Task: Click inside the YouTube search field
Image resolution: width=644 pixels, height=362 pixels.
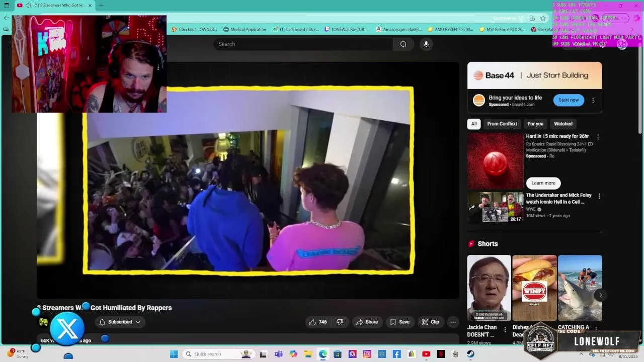Action: [303, 44]
